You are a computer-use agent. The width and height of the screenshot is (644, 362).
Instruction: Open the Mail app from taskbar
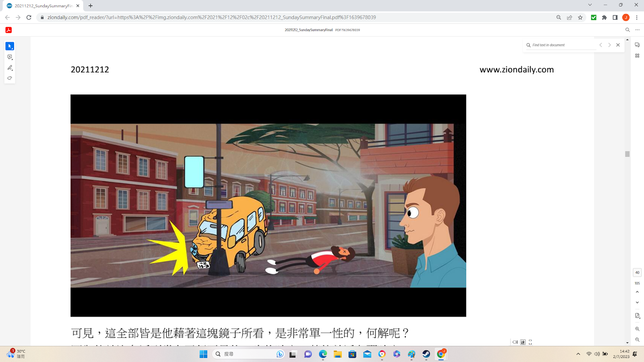(367, 354)
